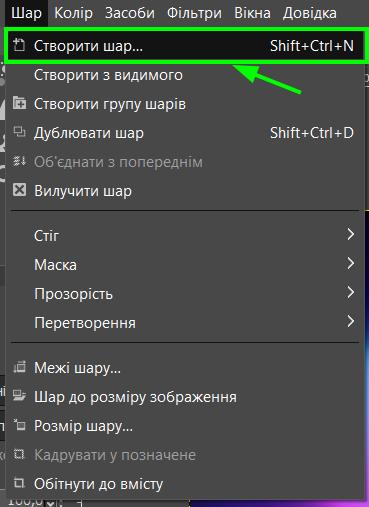Select Створити шар… menu entry
Viewport: 369px width, 507px height.
tap(185, 46)
